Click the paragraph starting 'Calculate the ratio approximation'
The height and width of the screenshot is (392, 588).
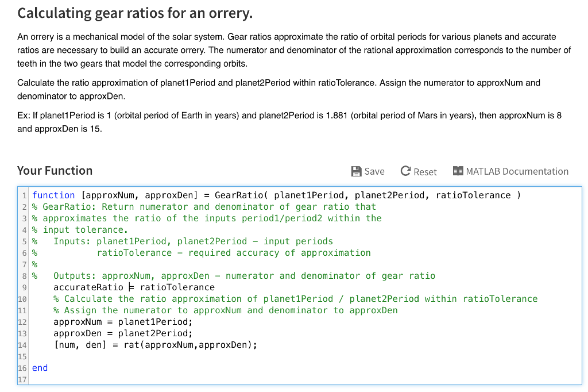(278, 89)
